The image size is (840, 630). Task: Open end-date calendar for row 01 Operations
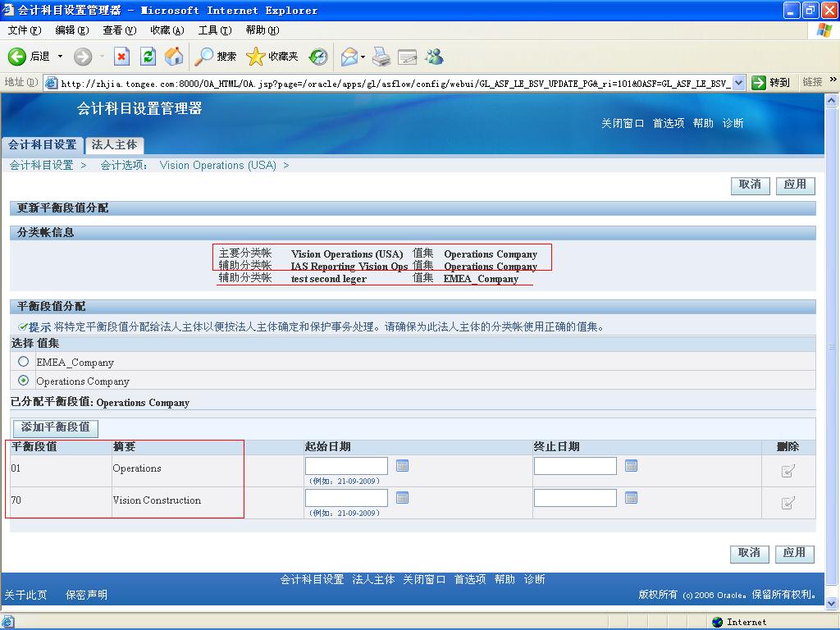coord(631,466)
